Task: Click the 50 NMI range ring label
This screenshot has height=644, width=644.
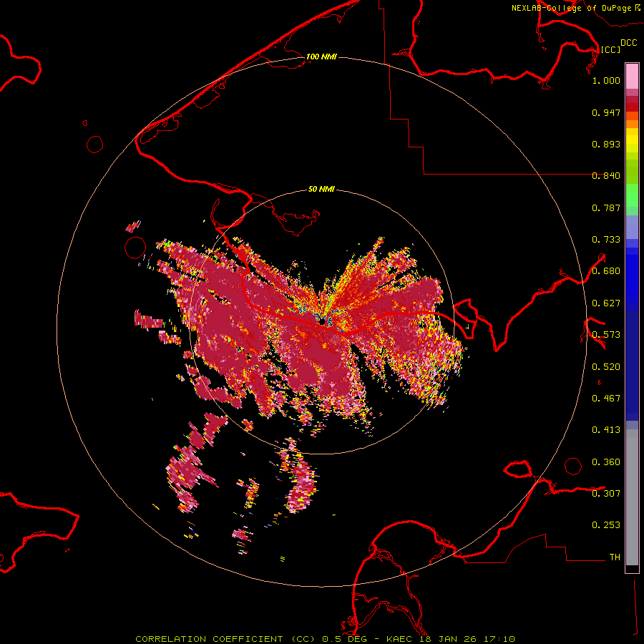Action: tap(321, 189)
